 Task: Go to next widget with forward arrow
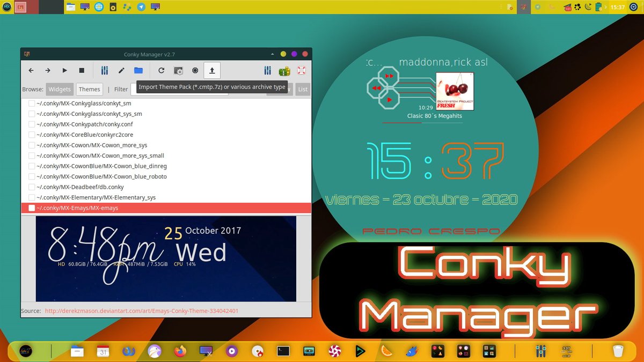coord(48,70)
